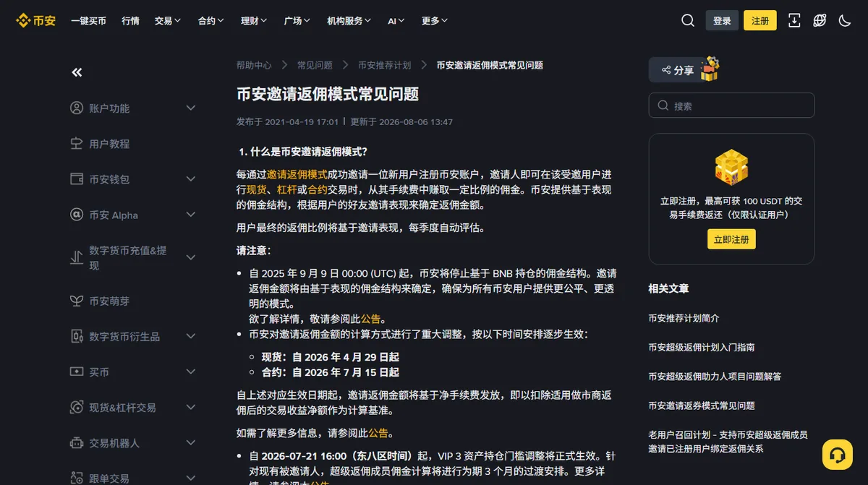Image resolution: width=868 pixels, height=485 pixels.
Task: Click the download app icon in header
Action: coord(794,20)
